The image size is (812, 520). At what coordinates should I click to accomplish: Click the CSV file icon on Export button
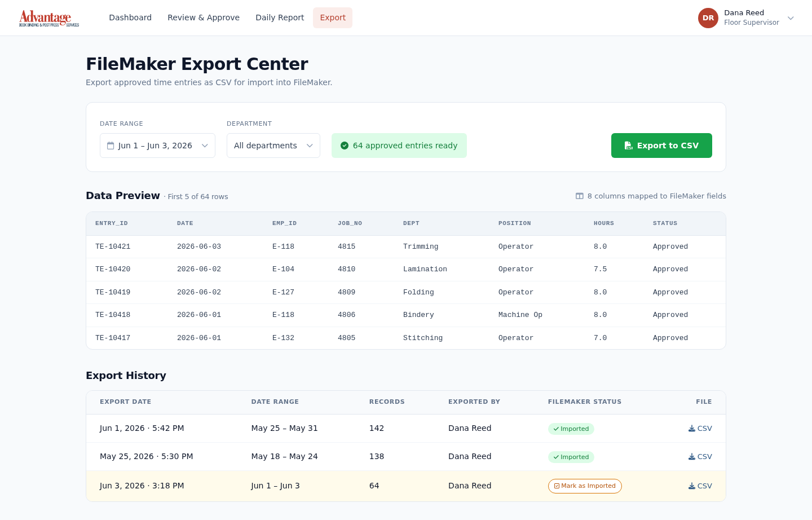pos(629,146)
